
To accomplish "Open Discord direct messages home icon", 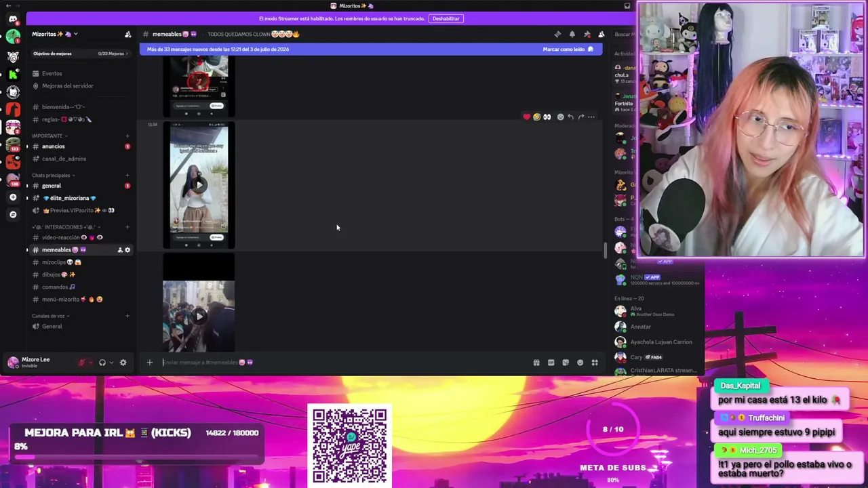I will 13,19.
